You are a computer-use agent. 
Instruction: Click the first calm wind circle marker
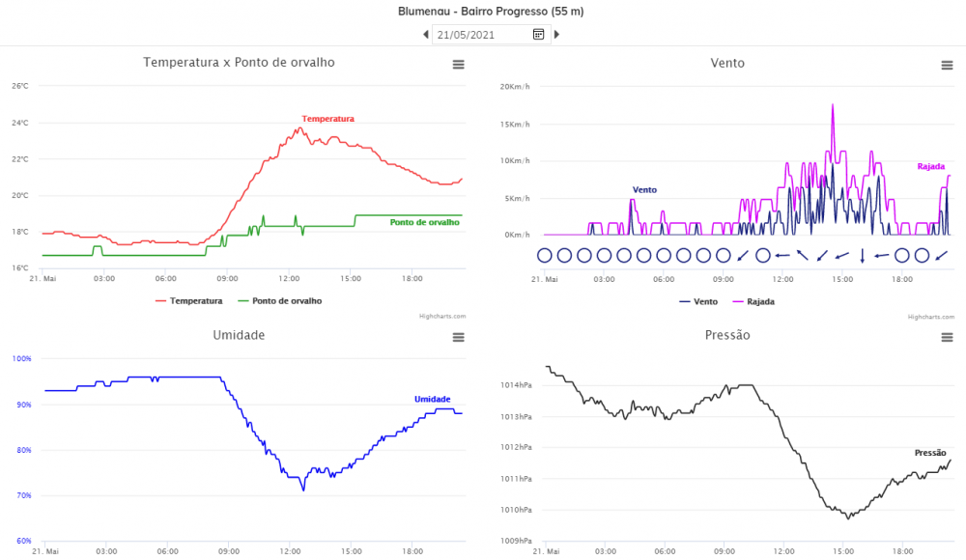pyautogui.click(x=544, y=256)
